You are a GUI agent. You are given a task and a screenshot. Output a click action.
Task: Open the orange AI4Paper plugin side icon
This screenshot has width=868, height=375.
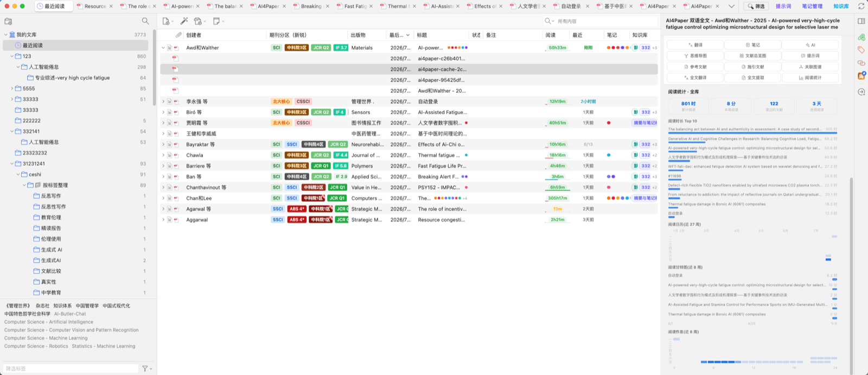pos(861,76)
